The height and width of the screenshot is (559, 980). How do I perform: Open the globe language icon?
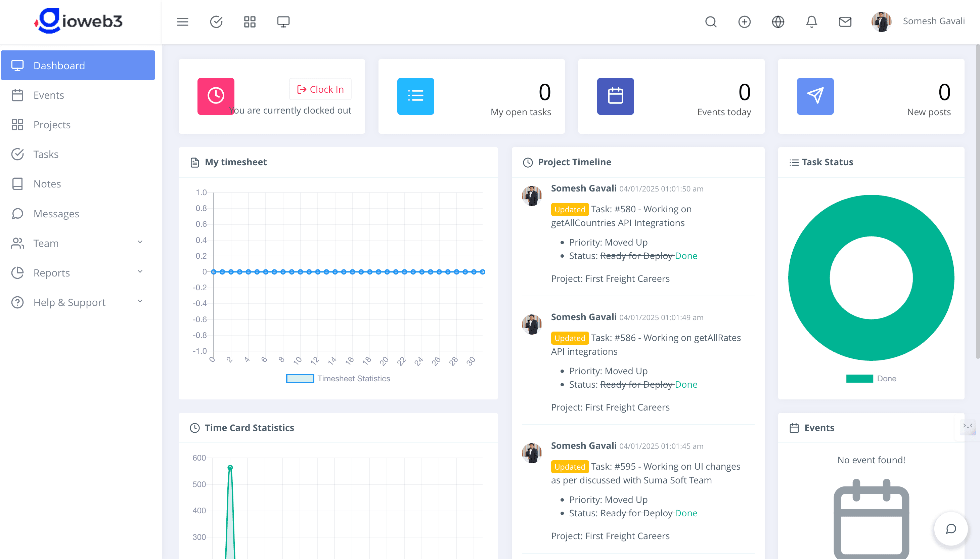[x=778, y=22]
